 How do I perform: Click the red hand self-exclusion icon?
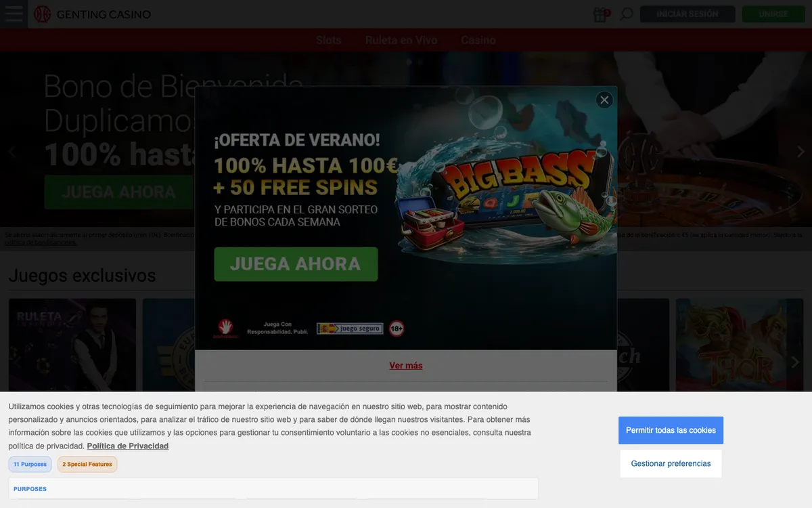[227, 328]
